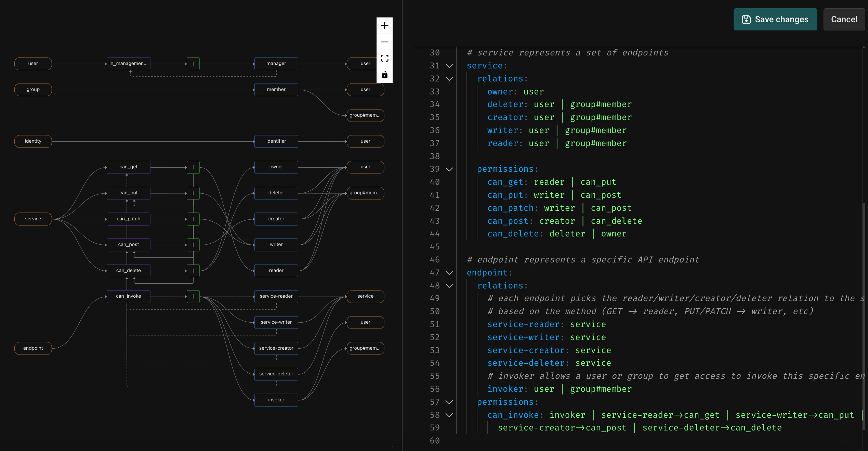Toggle visibility of endpoint node on graph
Viewport: 868px width, 451px height.
point(33,348)
